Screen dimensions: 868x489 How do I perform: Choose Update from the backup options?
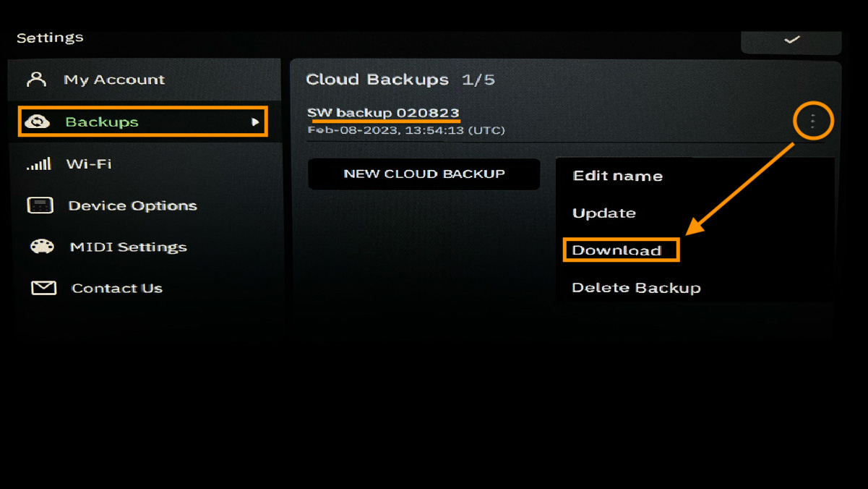pyautogui.click(x=603, y=213)
